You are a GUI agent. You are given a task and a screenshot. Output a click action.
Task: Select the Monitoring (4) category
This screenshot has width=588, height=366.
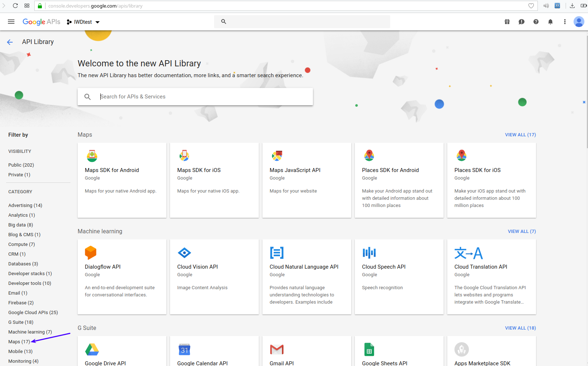pyautogui.click(x=23, y=361)
